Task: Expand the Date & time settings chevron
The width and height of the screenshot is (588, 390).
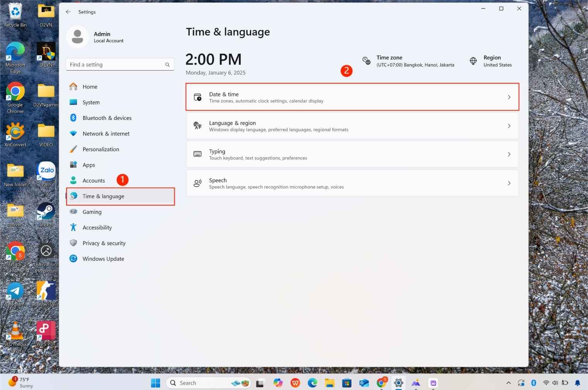Action: 509,97
